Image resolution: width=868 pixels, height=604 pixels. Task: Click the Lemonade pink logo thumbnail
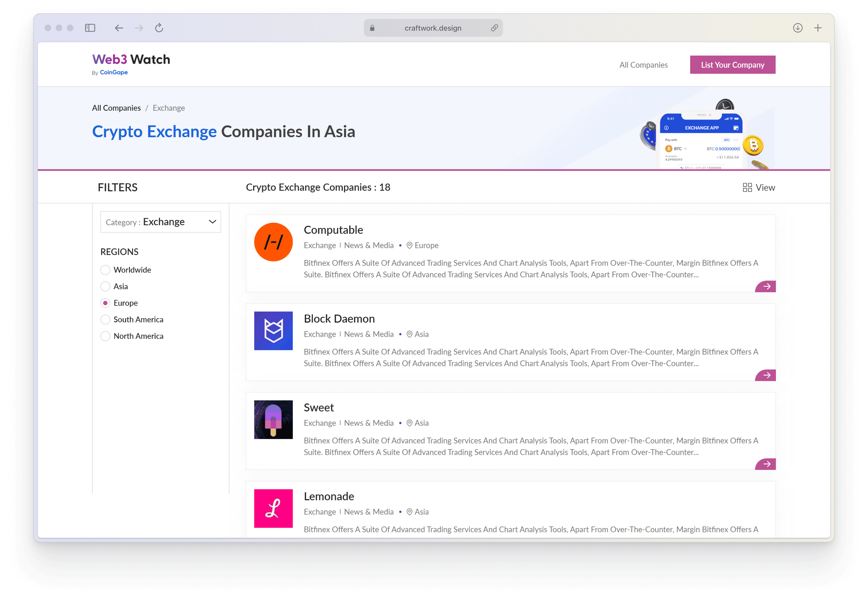(x=273, y=508)
